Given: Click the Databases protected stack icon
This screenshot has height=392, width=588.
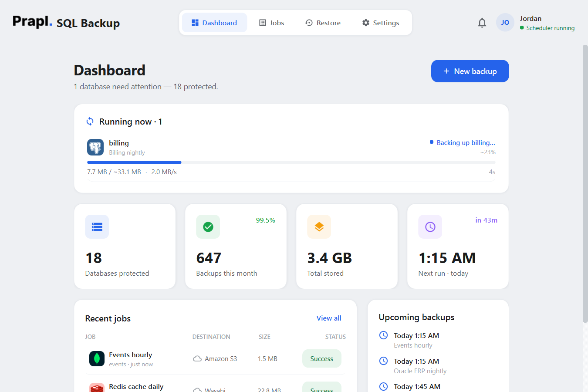Looking at the screenshot, I should pos(97,226).
